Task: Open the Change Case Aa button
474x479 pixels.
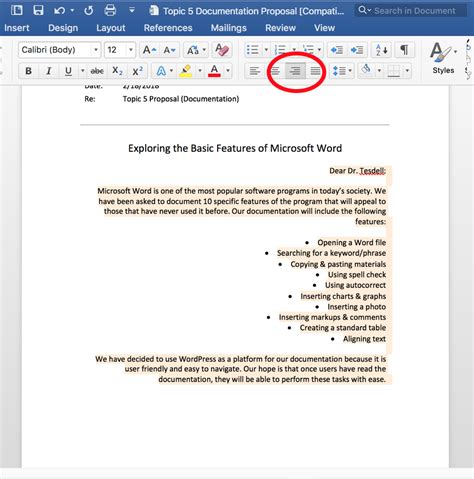Action: [x=196, y=50]
